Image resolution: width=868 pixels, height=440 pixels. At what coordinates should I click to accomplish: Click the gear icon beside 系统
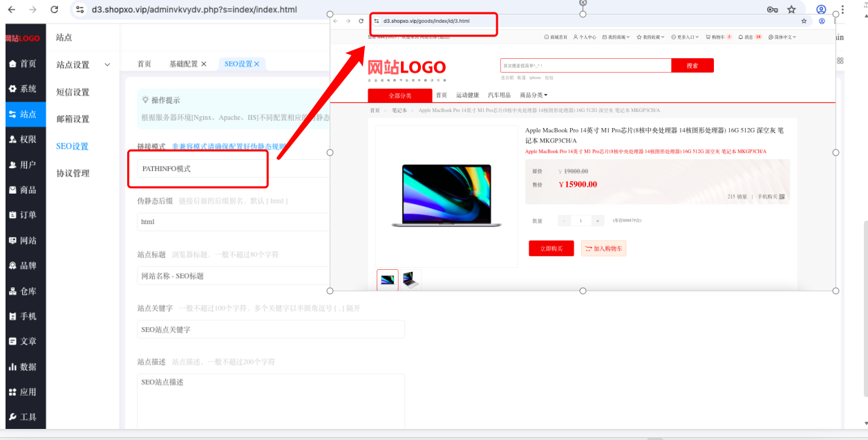point(12,89)
